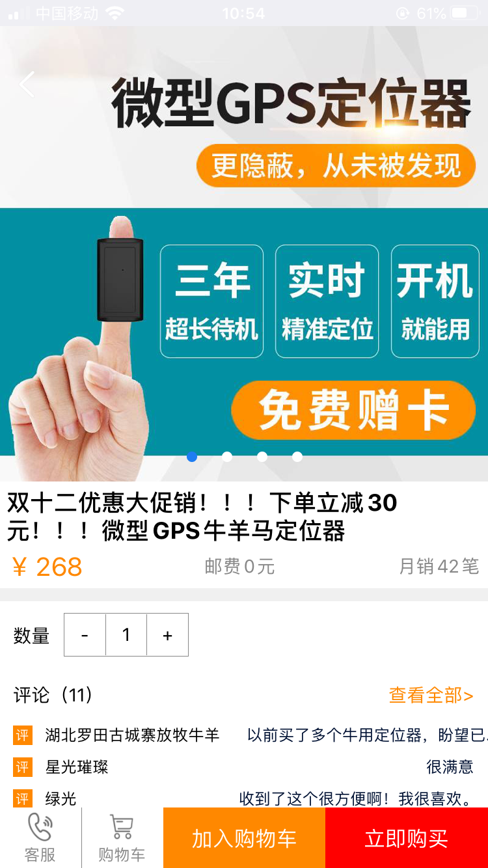
Task: Select the quantity field showing 1
Action: tap(126, 634)
